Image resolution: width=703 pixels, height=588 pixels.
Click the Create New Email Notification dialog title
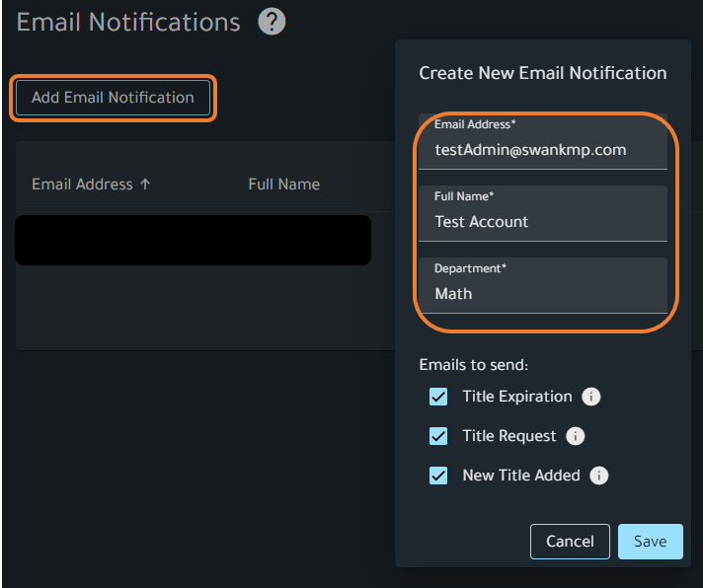[x=542, y=73]
